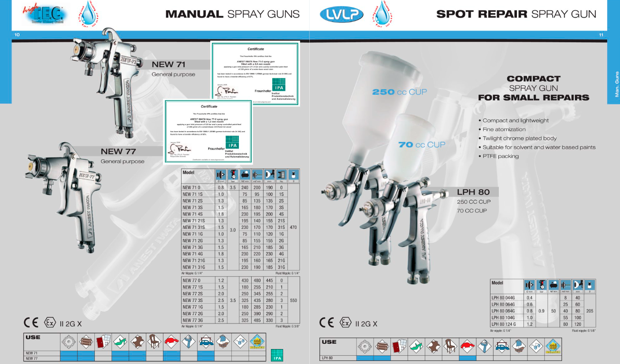Click the NEW 77 3S model row
The height and width of the screenshot is (364, 620).
(x=241, y=300)
